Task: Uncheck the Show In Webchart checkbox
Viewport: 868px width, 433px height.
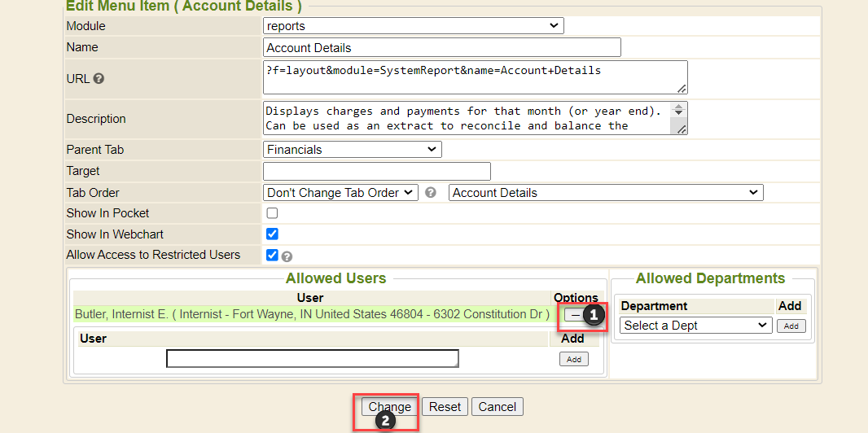Action: pyautogui.click(x=273, y=234)
